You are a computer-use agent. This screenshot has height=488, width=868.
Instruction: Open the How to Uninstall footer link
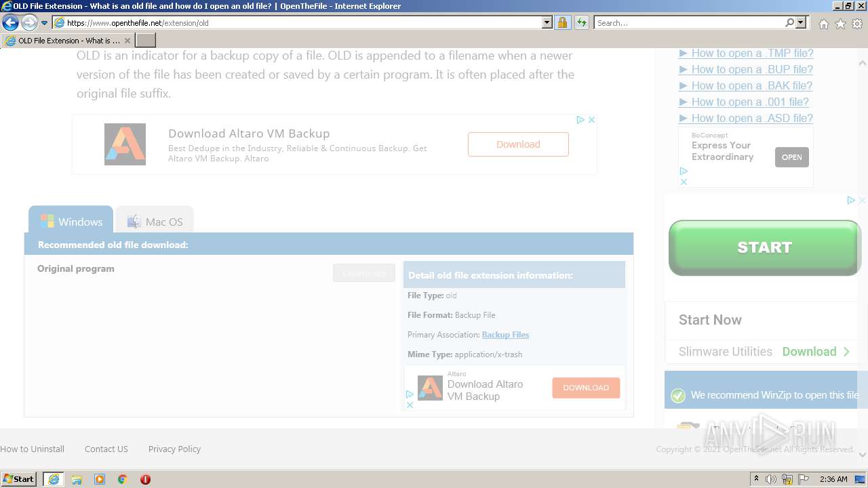[32, 449]
